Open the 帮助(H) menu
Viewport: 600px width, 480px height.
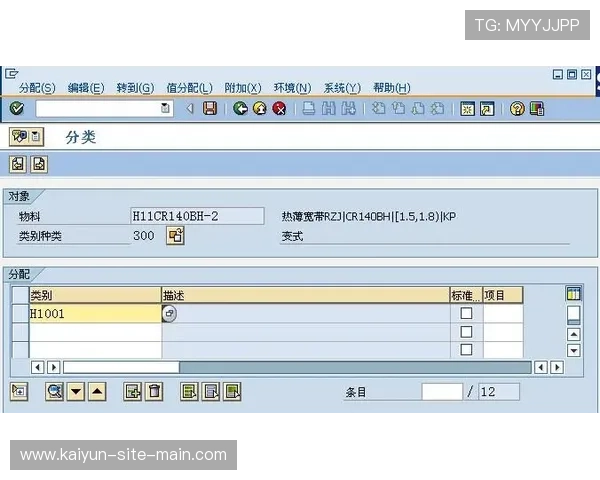click(392, 88)
